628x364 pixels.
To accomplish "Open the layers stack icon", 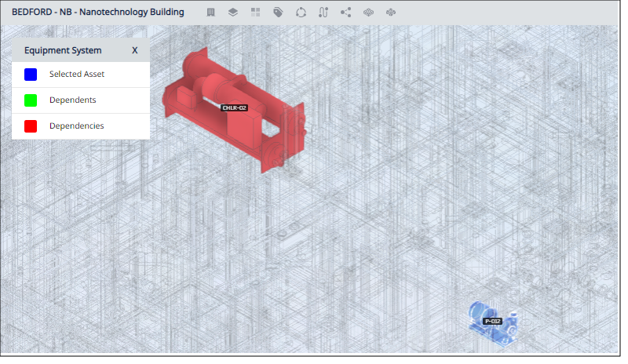I will click(232, 13).
